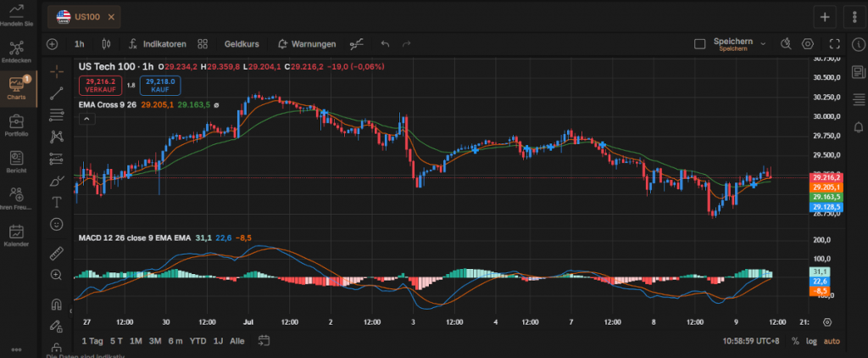Select the 5 T time range

[x=116, y=341]
